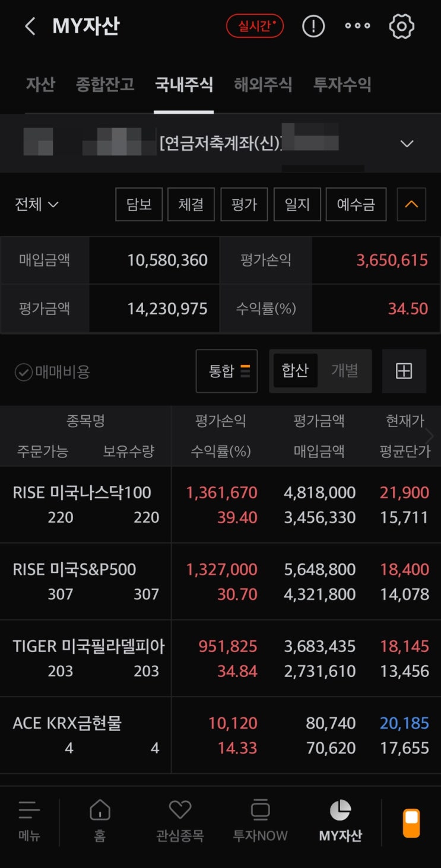Open the exclamation notice icon
Image resolution: width=441 pixels, height=868 pixels.
(x=313, y=26)
